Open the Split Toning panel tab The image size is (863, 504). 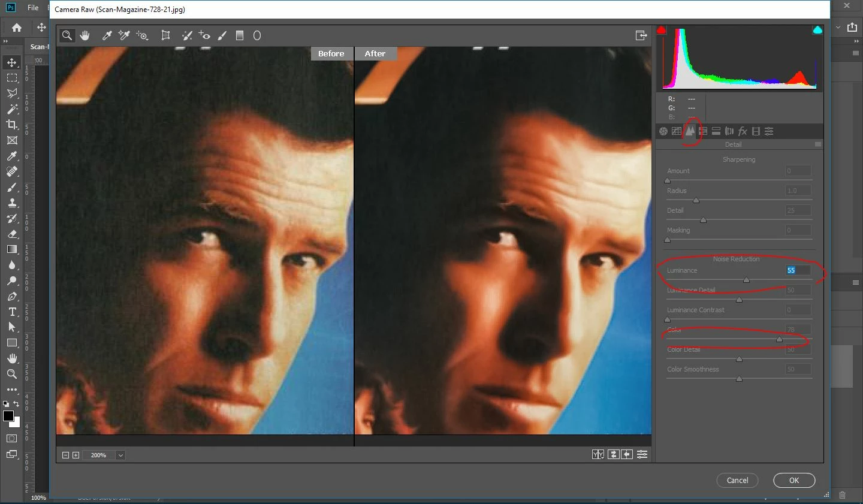tap(716, 131)
